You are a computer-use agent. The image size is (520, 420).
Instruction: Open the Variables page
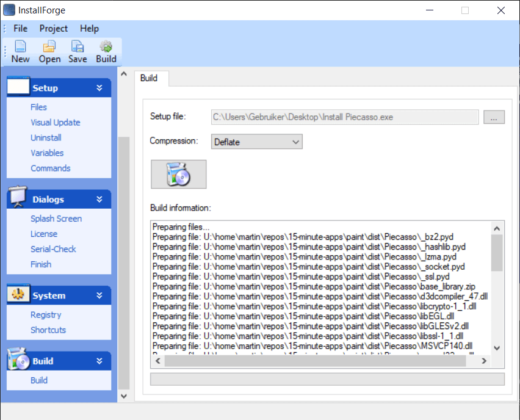click(x=47, y=153)
